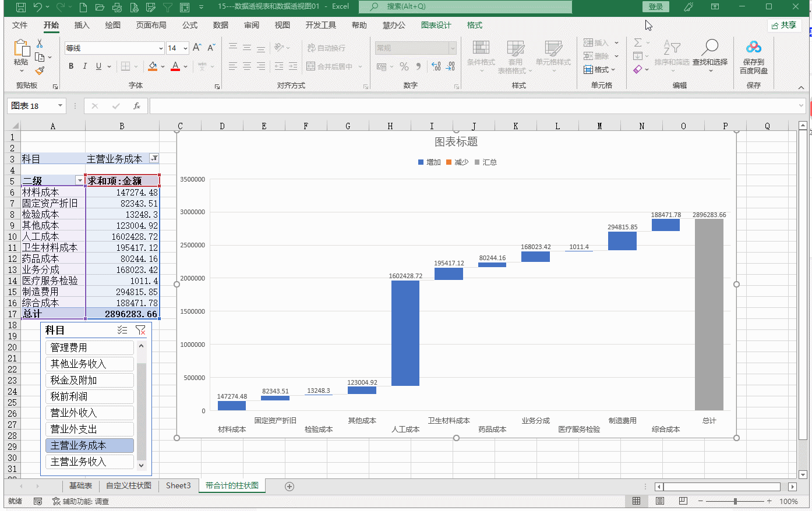This screenshot has height=511, width=812.
Task: Toggle multi-select mode in 科目 slicer
Action: click(122, 330)
